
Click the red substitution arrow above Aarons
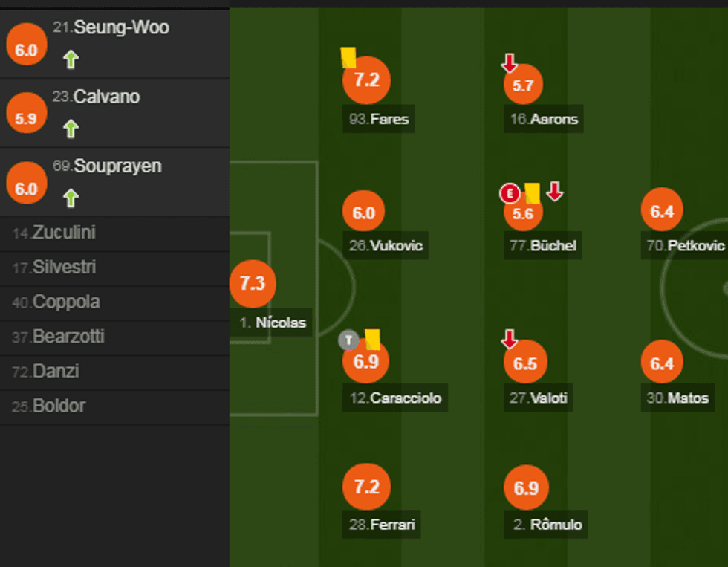click(509, 63)
